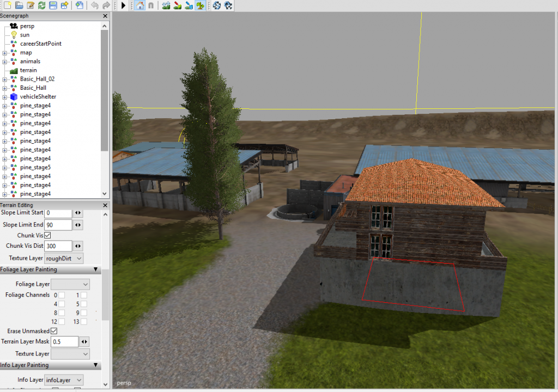The image size is (558, 392).
Task: Click the black Play button in toolbar
Action: pyautogui.click(x=124, y=5)
